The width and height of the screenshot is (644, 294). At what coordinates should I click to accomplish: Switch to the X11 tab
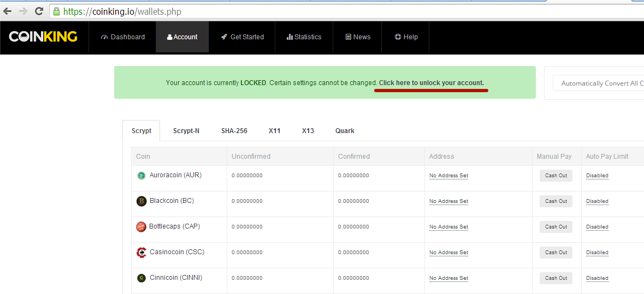point(274,131)
